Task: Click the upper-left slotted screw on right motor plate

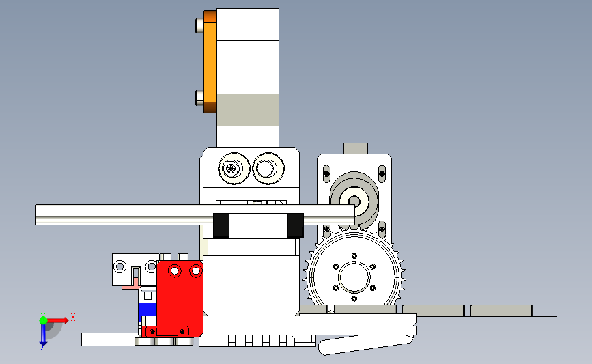Action: click(x=326, y=174)
